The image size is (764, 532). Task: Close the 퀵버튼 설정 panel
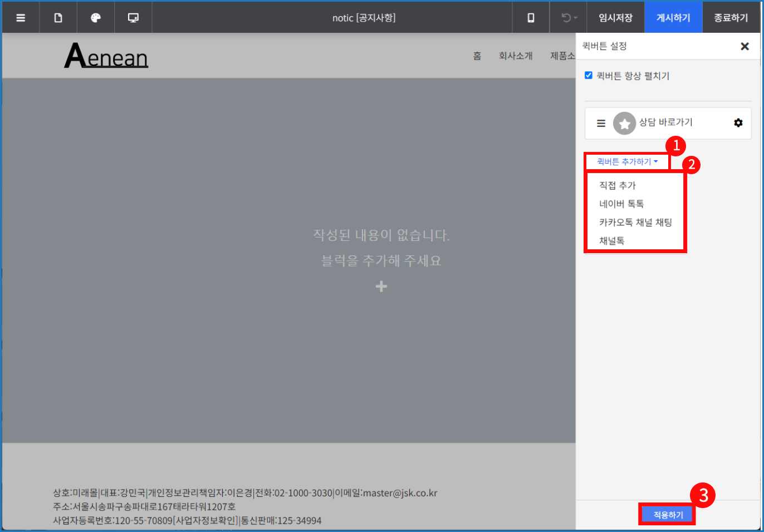(x=745, y=47)
